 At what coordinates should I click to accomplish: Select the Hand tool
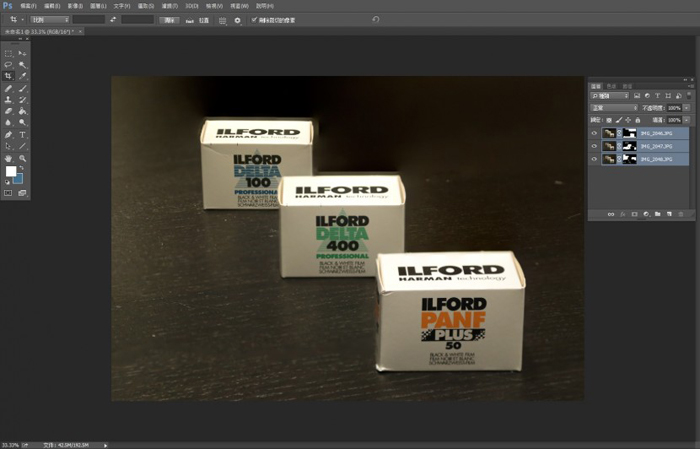pyautogui.click(x=8, y=158)
